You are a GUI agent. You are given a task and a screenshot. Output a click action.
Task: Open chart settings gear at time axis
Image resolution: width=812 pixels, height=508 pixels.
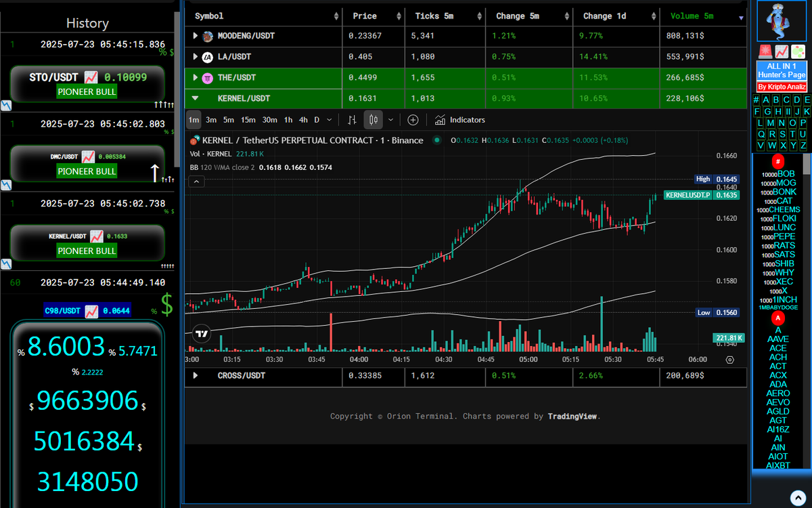click(x=729, y=360)
